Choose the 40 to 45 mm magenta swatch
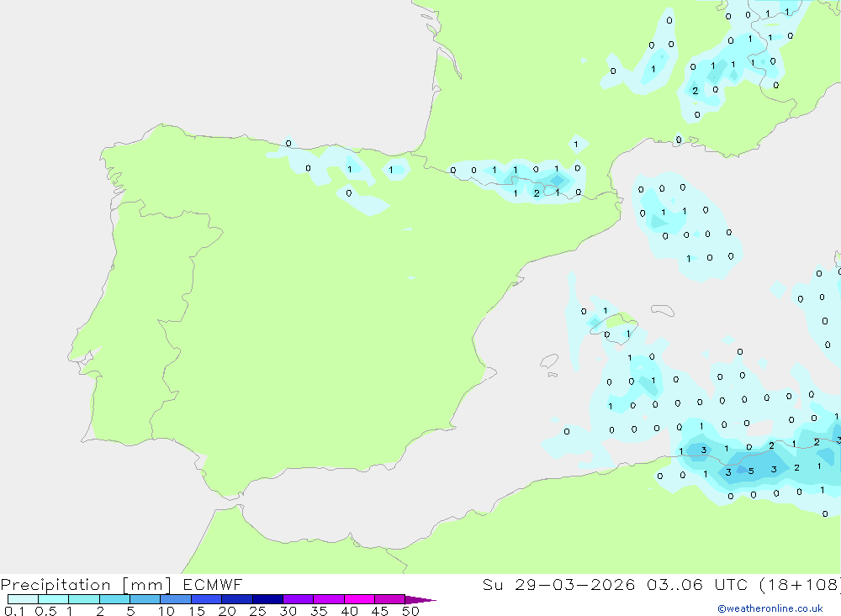The width and height of the screenshot is (841, 616). coord(359,599)
